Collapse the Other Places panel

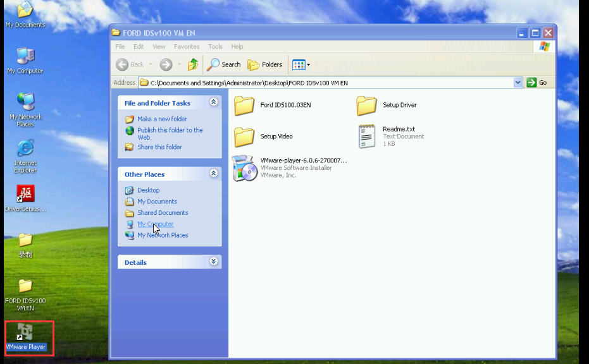pyautogui.click(x=214, y=173)
